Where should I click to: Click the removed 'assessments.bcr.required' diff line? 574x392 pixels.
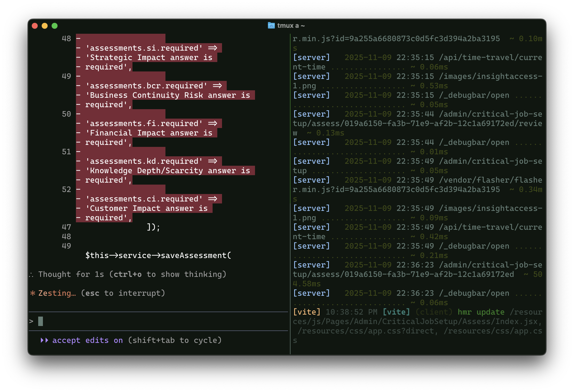coord(146,86)
